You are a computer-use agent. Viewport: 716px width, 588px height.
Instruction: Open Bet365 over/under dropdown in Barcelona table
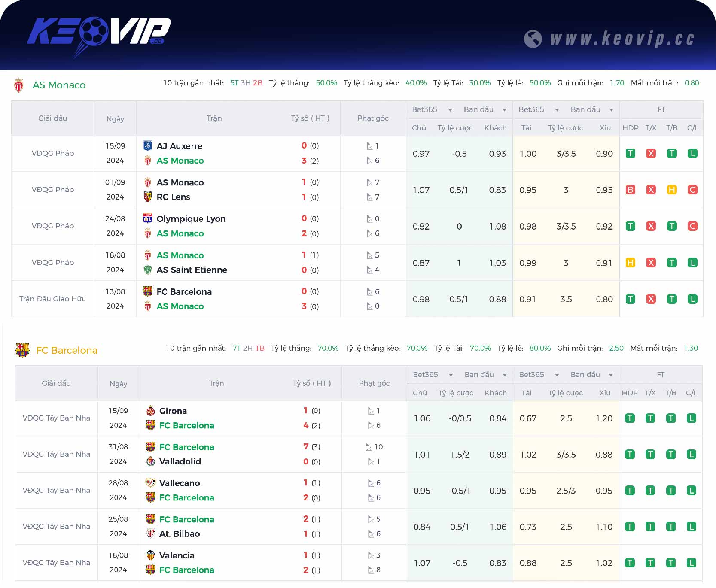pyautogui.click(x=557, y=375)
